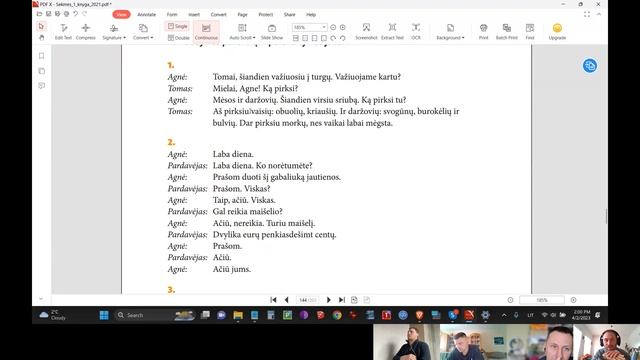Show hidden system tray icons
This screenshot has height=360, width=640.
[504, 315]
